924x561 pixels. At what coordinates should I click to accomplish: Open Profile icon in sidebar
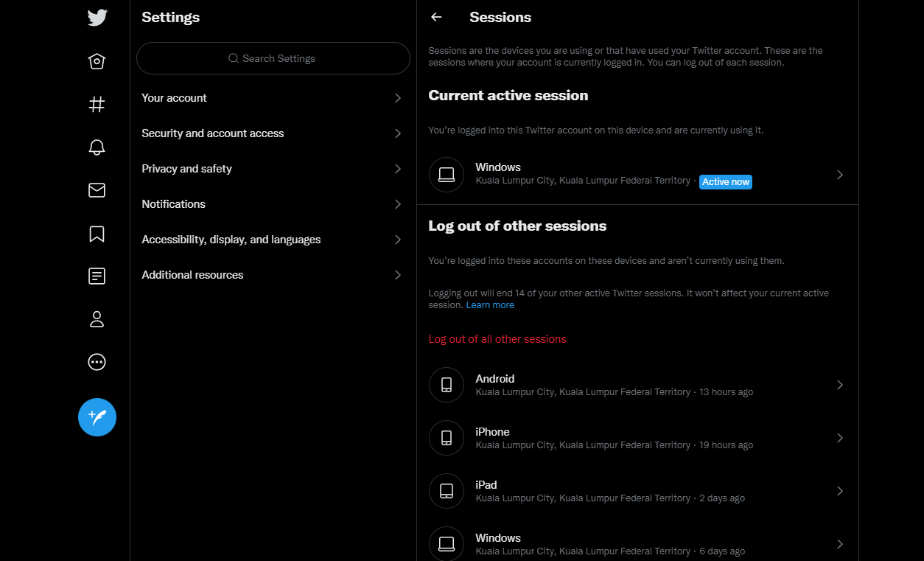[97, 319]
